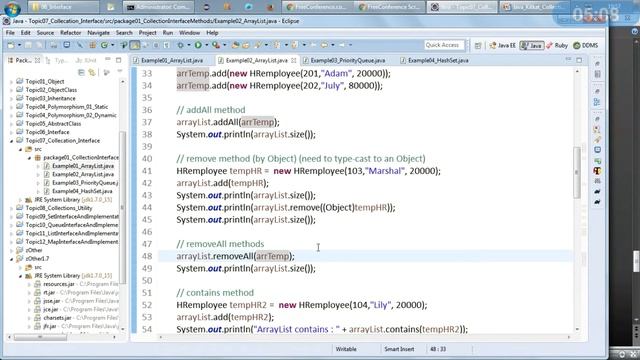This screenshot has height=360, width=640.
Task: Click the green Run button in toolbar
Action: pyautogui.click(x=198, y=45)
